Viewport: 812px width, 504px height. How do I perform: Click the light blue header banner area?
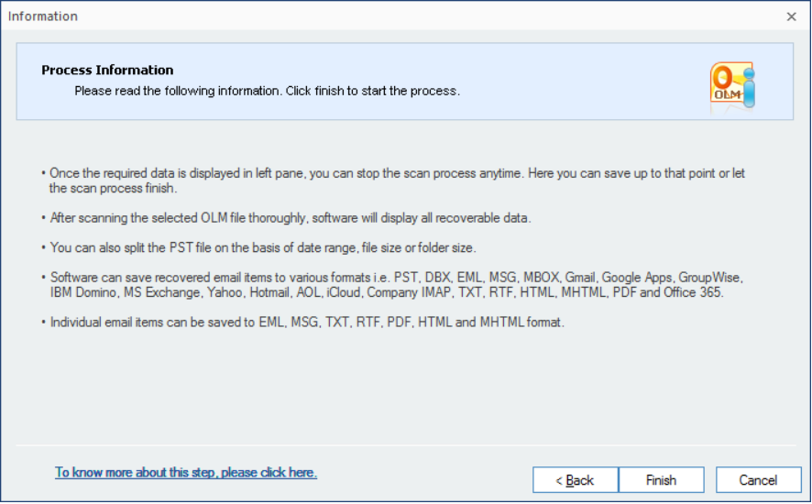(x=404, y=82)
